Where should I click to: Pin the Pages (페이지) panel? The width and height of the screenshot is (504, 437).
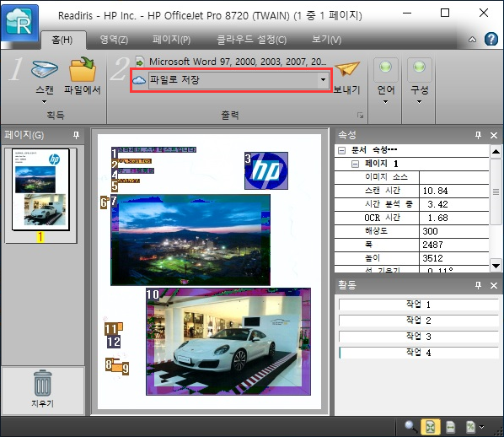(x=76, y=135)
